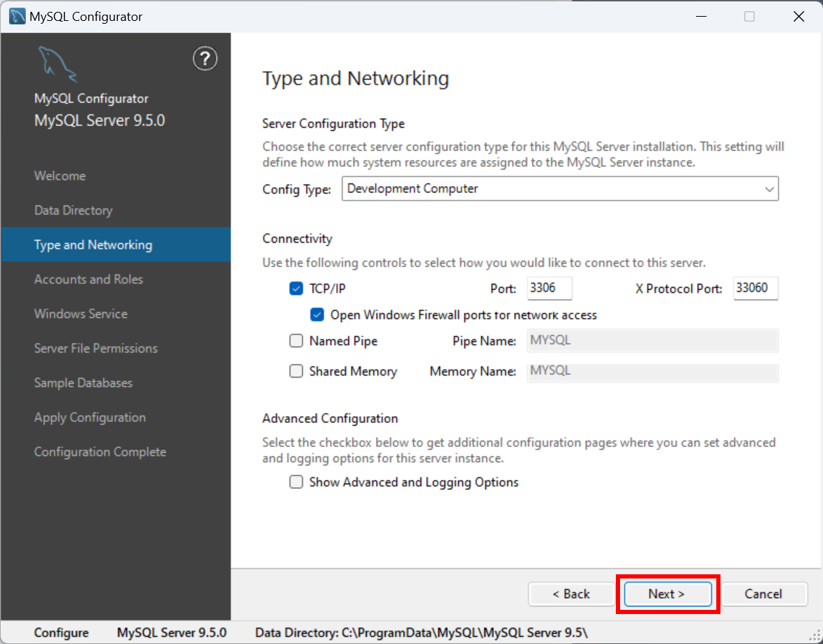Enable the Shared Memory checkbox

tap(296, 371)
